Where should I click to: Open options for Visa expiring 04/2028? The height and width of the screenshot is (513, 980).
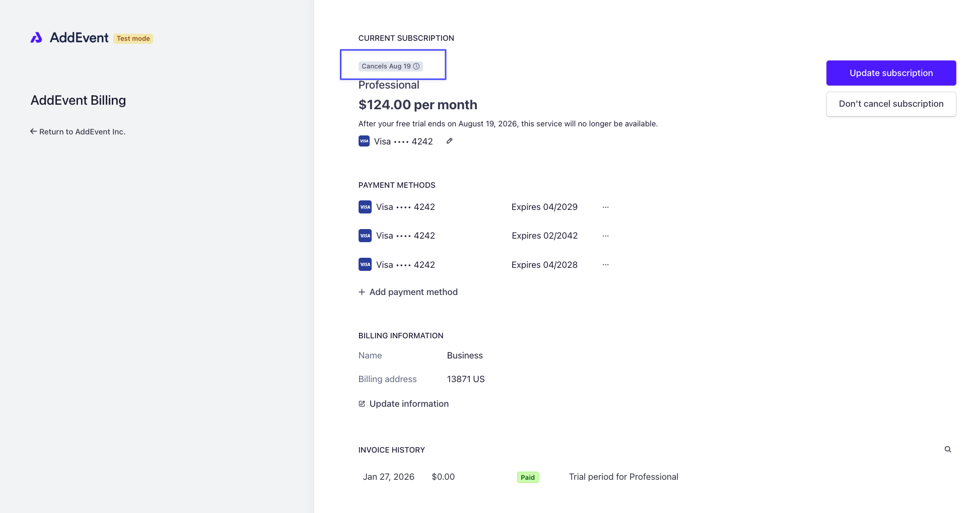[605, 265]
